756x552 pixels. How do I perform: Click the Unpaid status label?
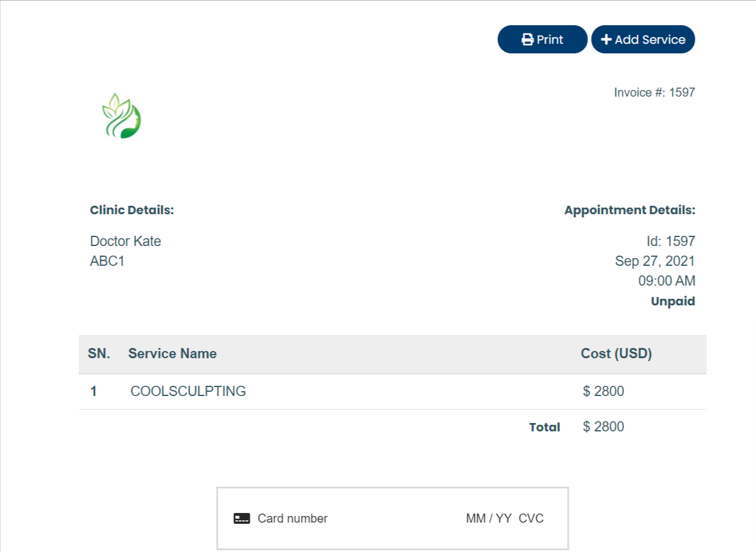(673, 301)
